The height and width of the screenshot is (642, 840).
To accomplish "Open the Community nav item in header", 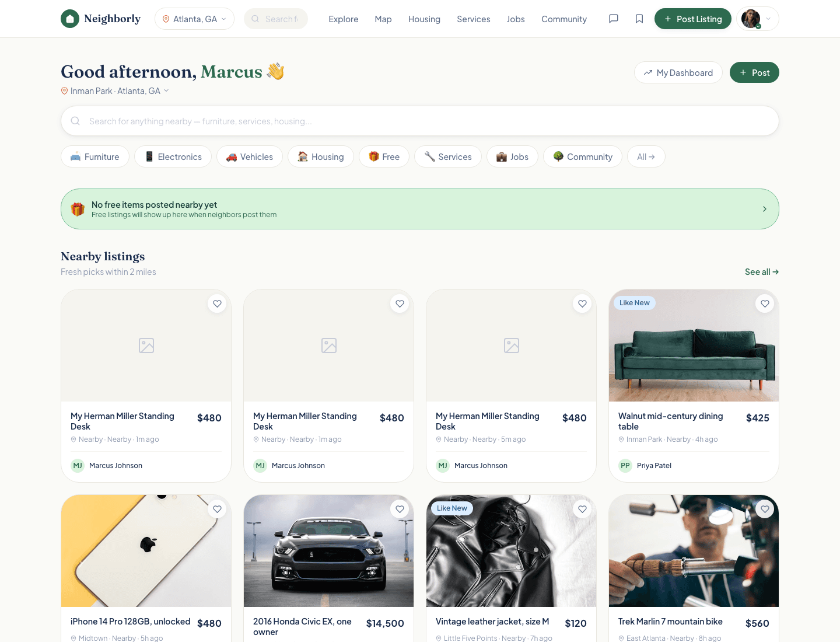I will [564, 19].
